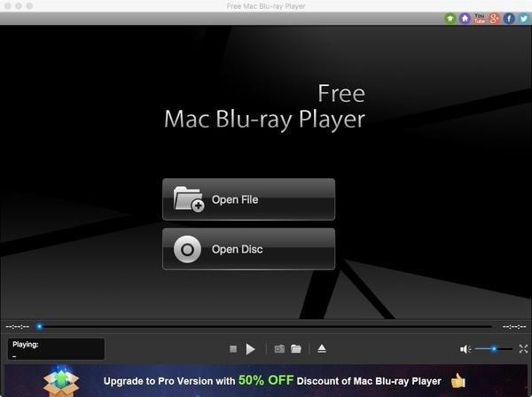532x397 pixels.
Task: Click the Open File button
Action: coord(248,199)
